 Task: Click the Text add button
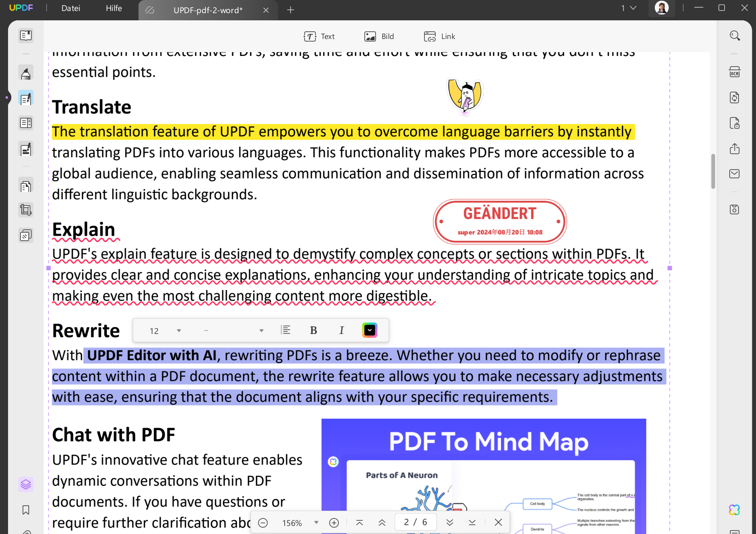pos(319,36)
